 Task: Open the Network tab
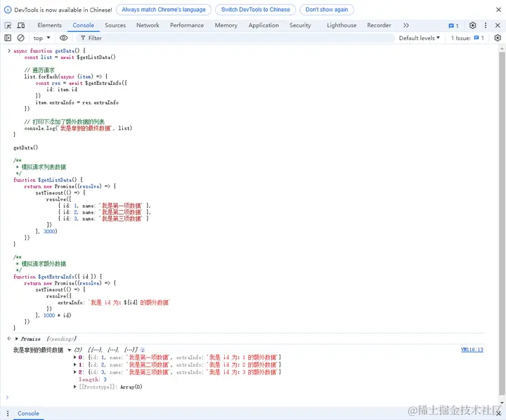tap(148, 25)
